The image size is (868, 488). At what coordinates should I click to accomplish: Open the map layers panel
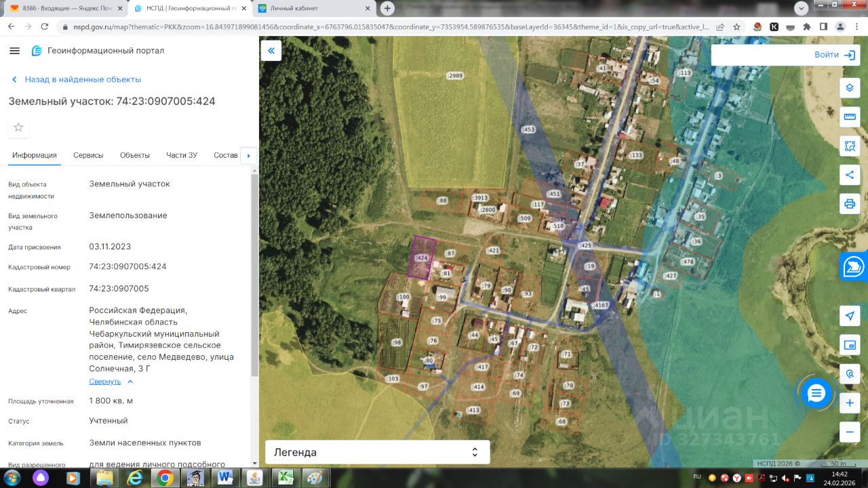tap(850, 88)
